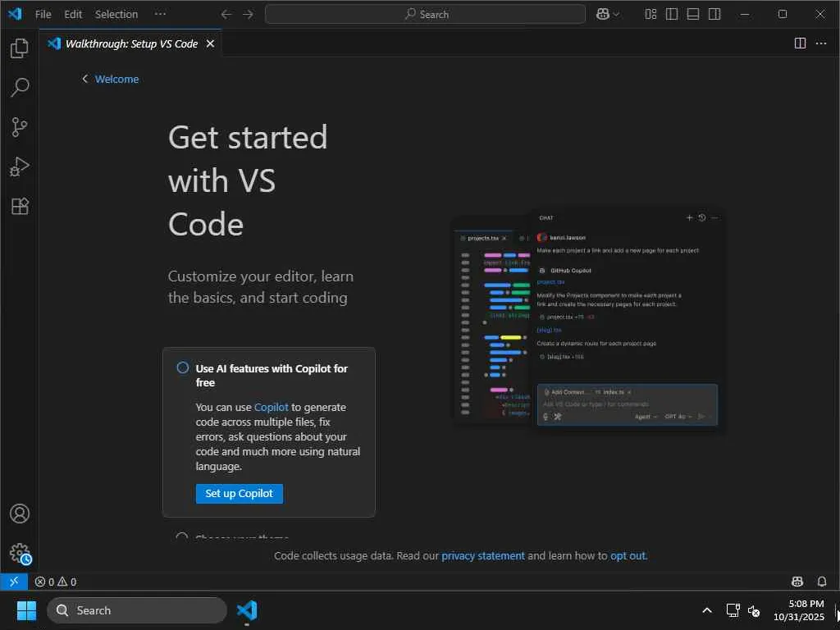Open the Run and Debug view
This screenshot has width=840, height=630.
(20, 167)
